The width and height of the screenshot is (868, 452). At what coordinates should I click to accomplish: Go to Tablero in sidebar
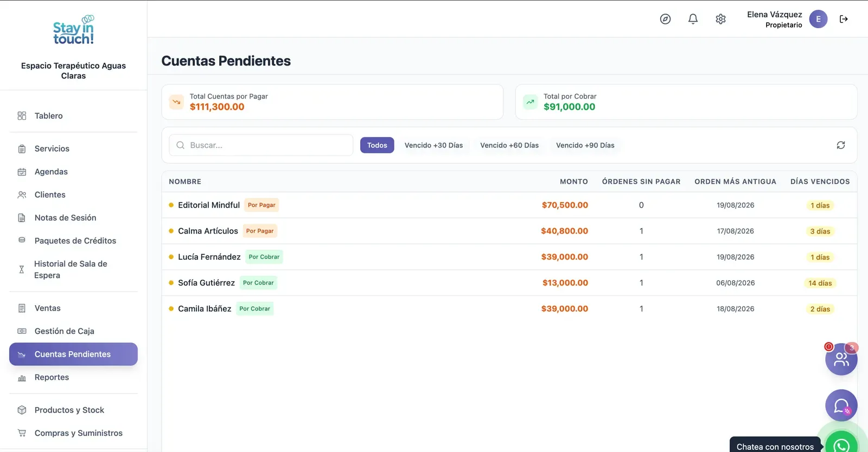tap(73, 116)
